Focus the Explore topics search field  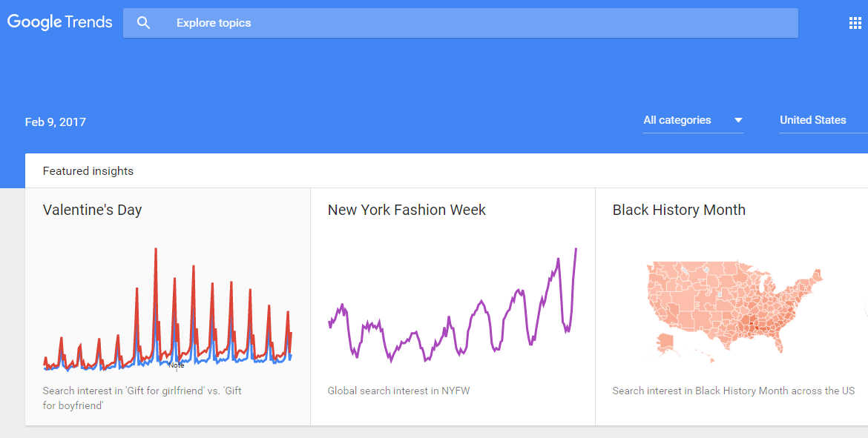point(461,23)
